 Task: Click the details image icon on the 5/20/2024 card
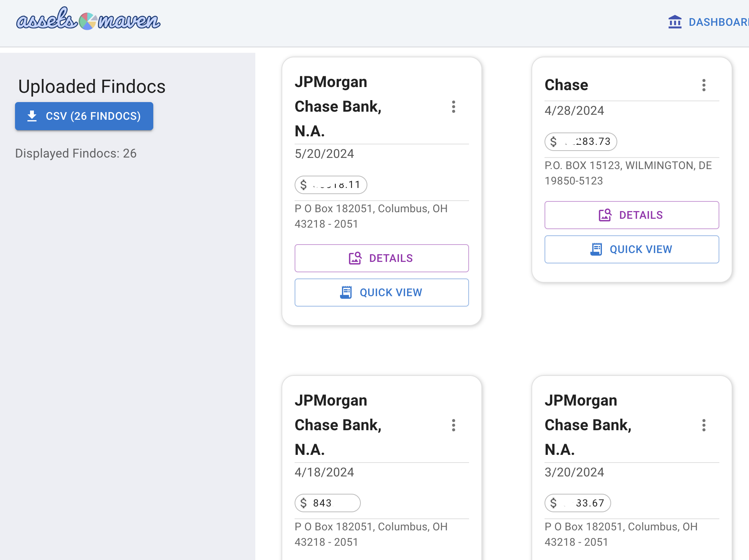pyautogui.click(x=355, y=258)
